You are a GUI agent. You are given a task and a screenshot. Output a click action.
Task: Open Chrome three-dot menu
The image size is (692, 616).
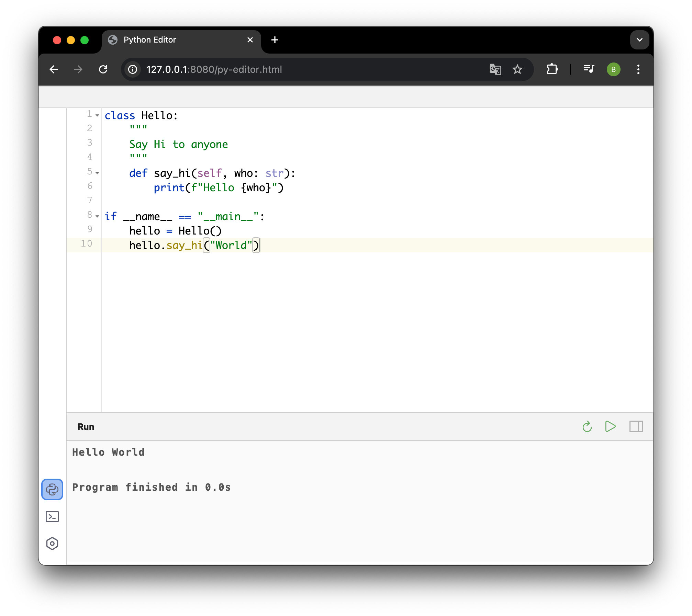pyautogui.click(x=638, y=69)
